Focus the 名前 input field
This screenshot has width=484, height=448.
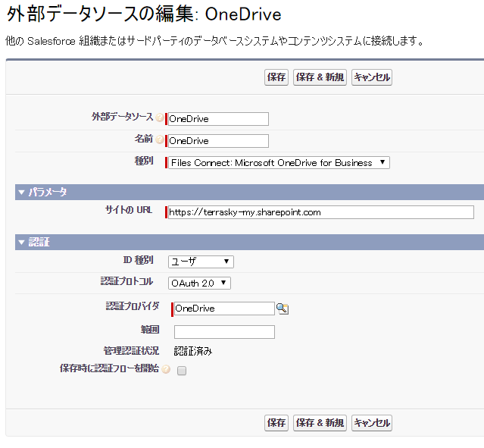click(x=218, y=141)
